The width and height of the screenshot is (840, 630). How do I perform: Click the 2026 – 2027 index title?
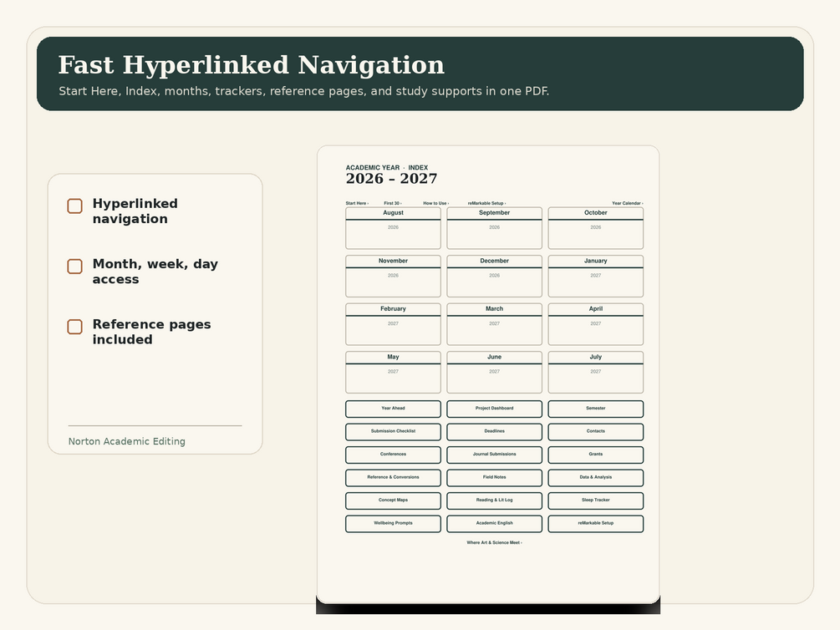tap(391, 179)
